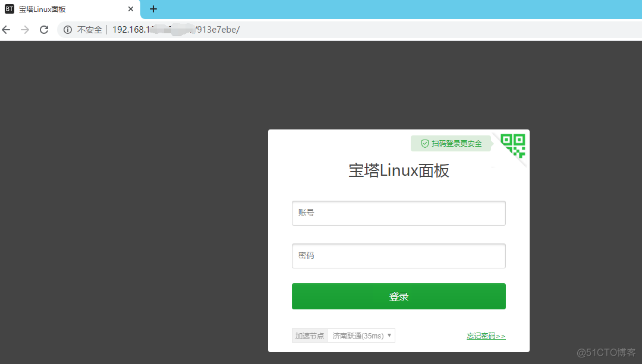Open the 忘记密码>> link

point(486,335)
